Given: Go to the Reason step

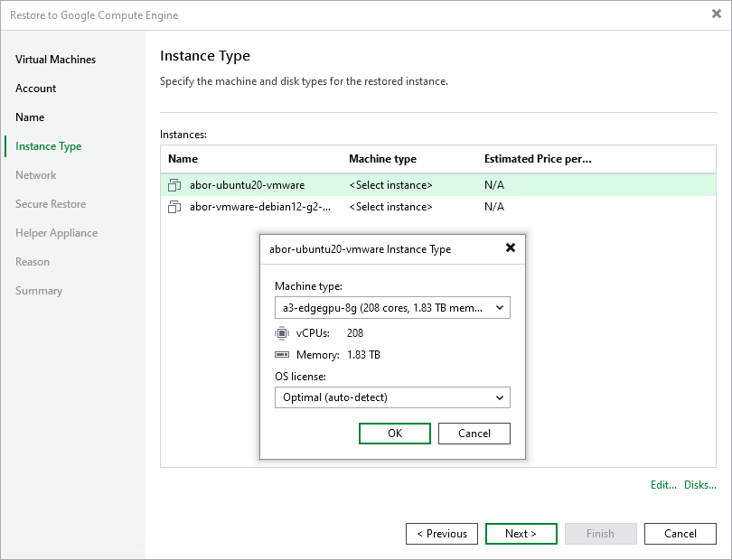Looking at the screenshot, I should click(x=33, y=262).
